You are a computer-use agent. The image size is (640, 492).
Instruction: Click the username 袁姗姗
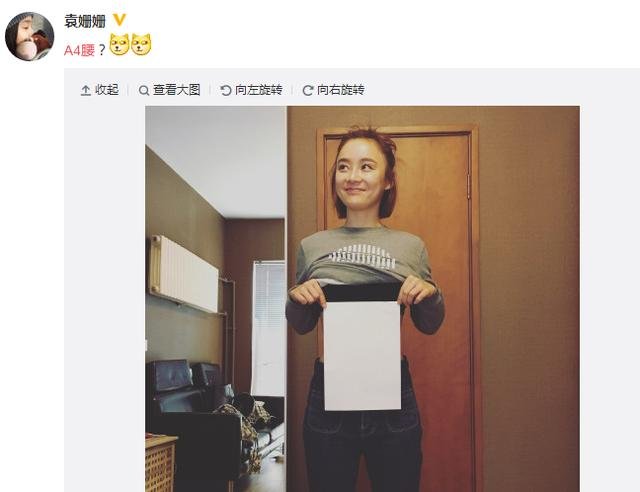85,21
